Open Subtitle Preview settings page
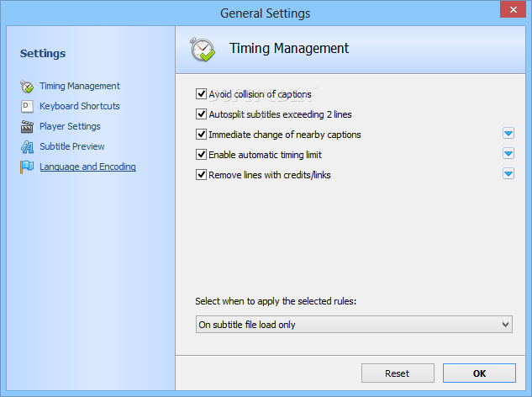Image resolution: width=532 pixels, height=397 pixels. coord(72,146)
